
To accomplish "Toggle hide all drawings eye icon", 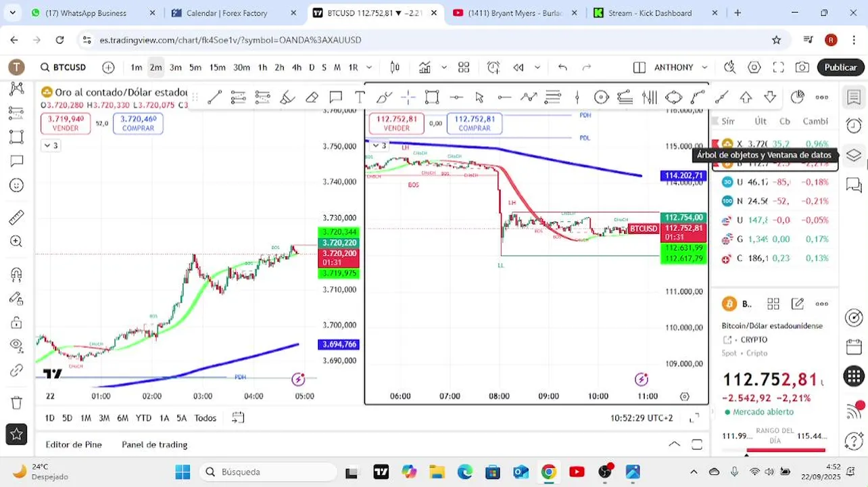I will point(17,346).
